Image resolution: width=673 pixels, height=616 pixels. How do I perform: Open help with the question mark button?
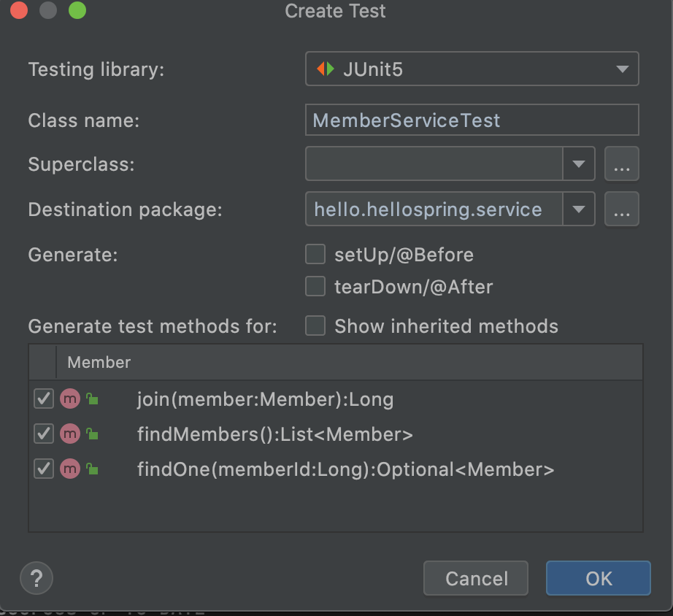click(36, 578)
